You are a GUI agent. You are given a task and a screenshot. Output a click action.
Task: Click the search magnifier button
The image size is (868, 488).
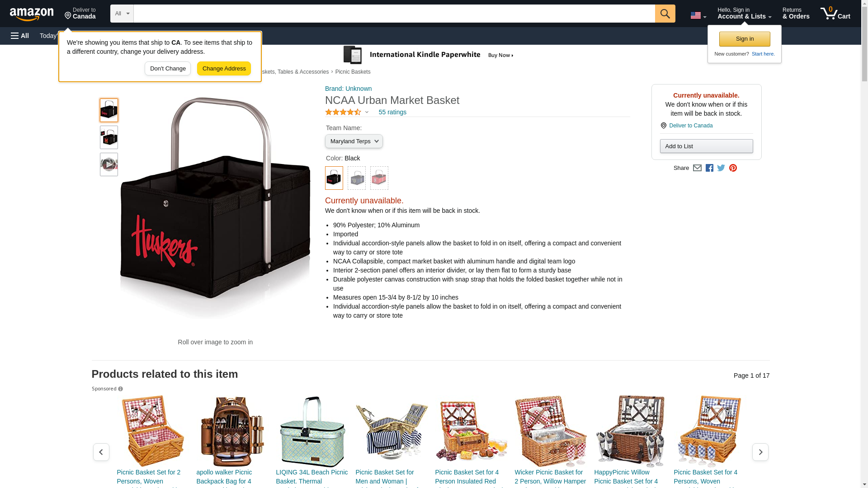coord(665,14)
